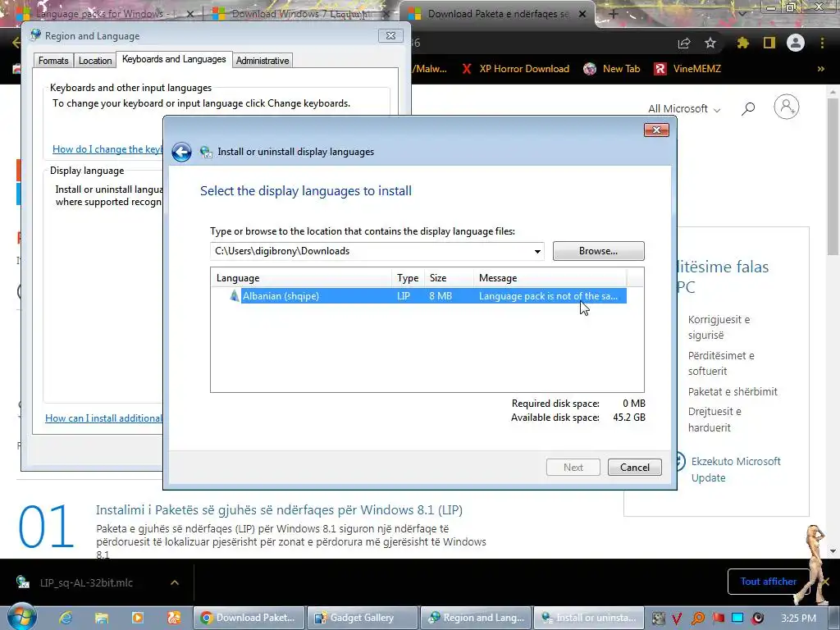Click the disabled Next button
The width and height of the screenshot is (840, 630).
coord(573,467)
